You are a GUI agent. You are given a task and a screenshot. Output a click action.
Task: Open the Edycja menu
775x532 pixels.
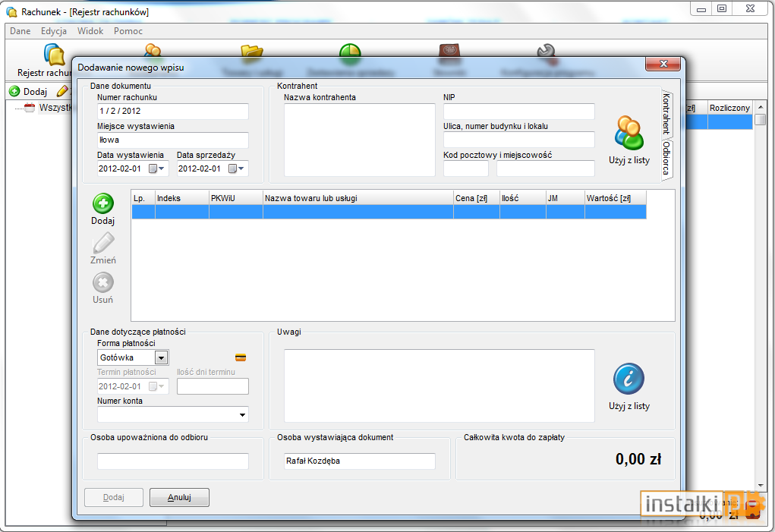(54, 30)
